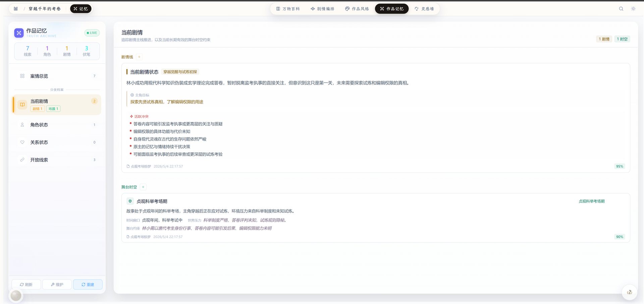Click the 刷新 refresh button
This screenshot has width=644, height=304.
pyautogui.click(x=26, y=285)
